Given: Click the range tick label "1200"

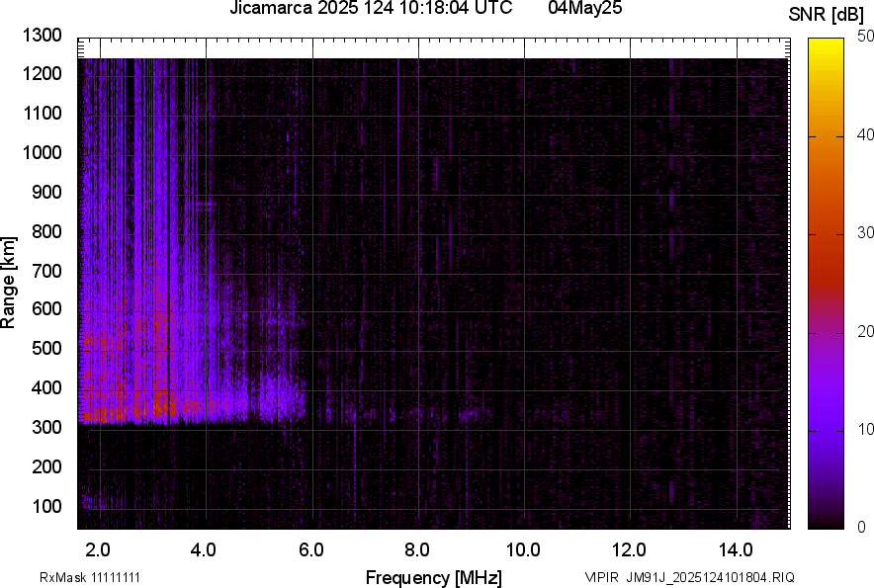Looking at the screenshot, I should [x=42, y=73].
